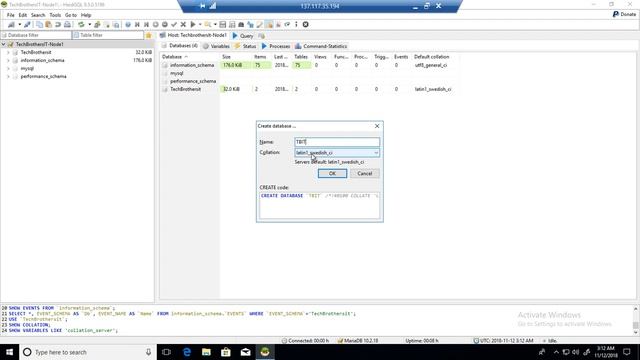Switch to the Host: TechbrothersIt-Node1 tab
Viewport: 640px width, 360px height.
(193, 36)
